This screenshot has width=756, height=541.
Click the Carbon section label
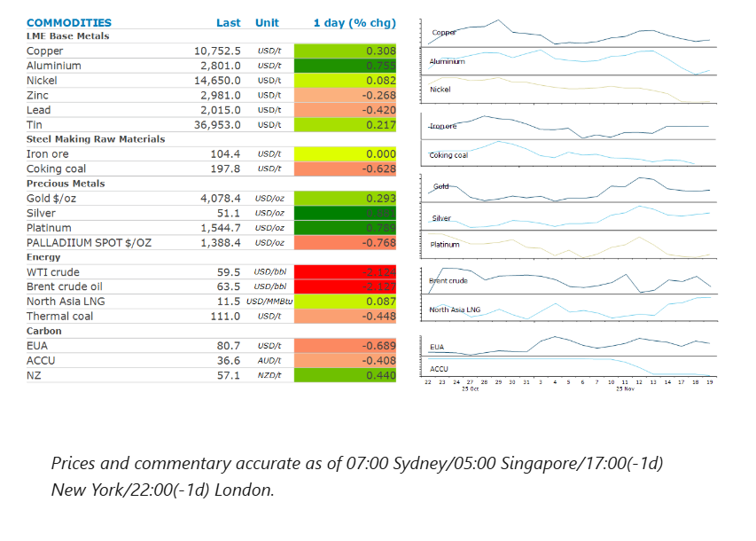tap(44, 331)
